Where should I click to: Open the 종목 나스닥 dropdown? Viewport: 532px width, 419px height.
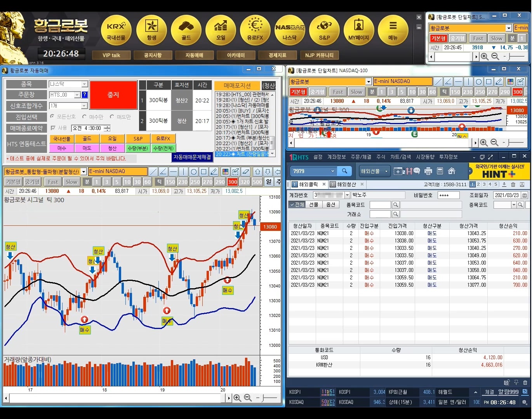[x=84, y=84]
